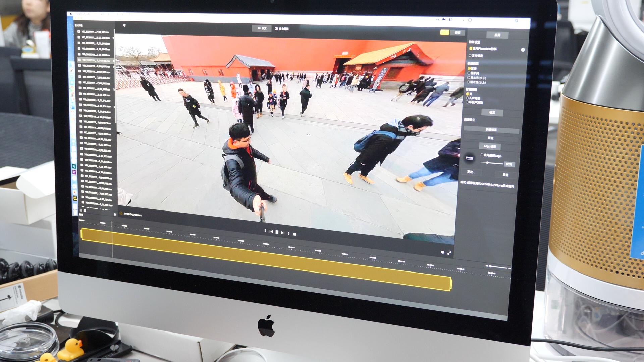
Task: Click the trash icon below the file list
Action: (115, 214)
